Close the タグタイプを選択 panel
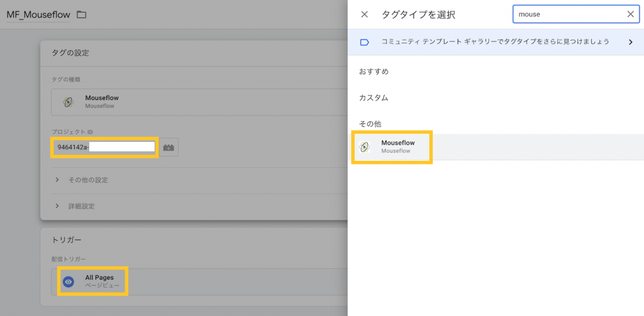Screen dimensions: 644x316 [x=364, y=14]
